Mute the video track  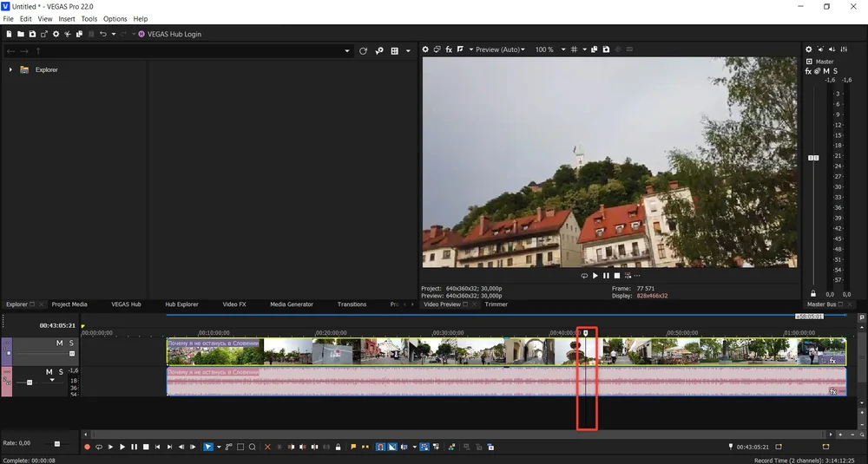60,343
